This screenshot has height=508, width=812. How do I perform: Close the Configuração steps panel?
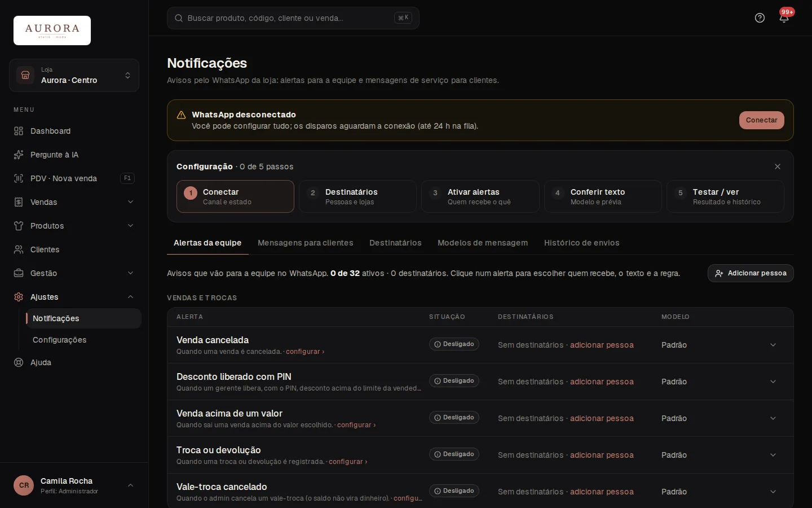pos(778,167)
